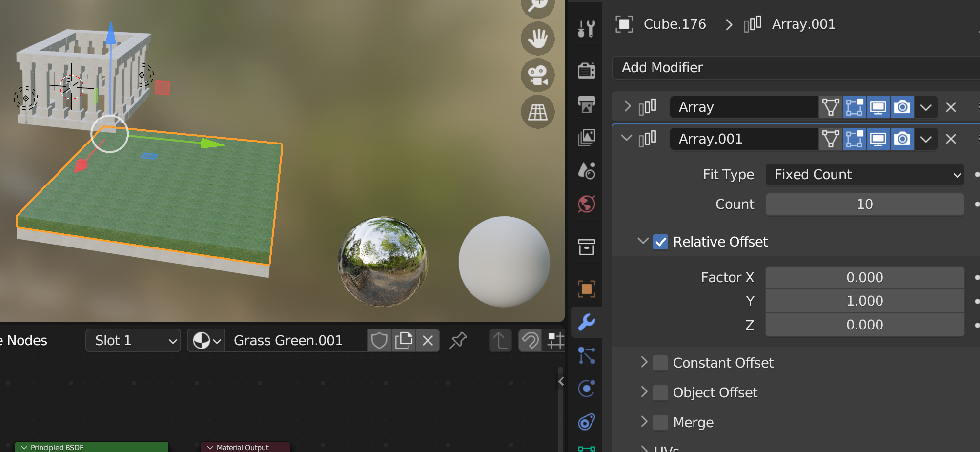The height and width of the screenshot is (452, 980).
Task: Click the Factor Z value field
Action: click(865, 325)
